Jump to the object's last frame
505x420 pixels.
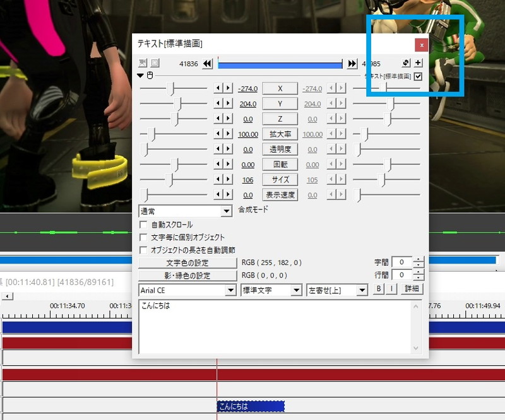(352, 64)
